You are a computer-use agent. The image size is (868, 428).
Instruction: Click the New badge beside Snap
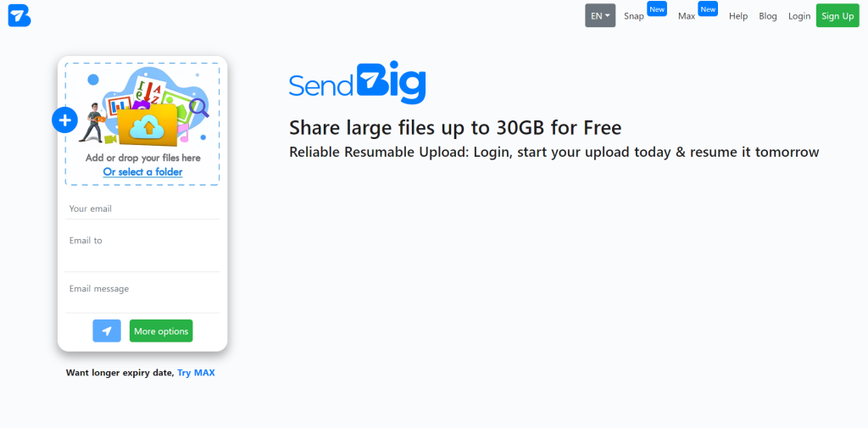[657, 8]
